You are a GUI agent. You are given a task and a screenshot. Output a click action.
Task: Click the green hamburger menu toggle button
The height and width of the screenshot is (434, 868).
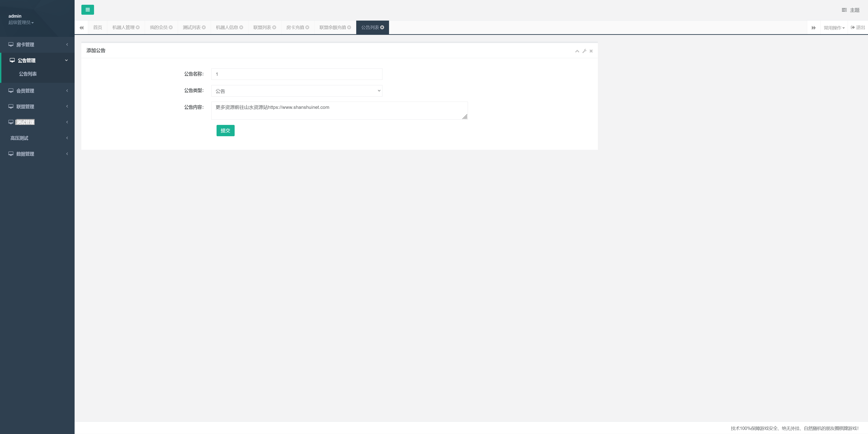click(87, 10)
